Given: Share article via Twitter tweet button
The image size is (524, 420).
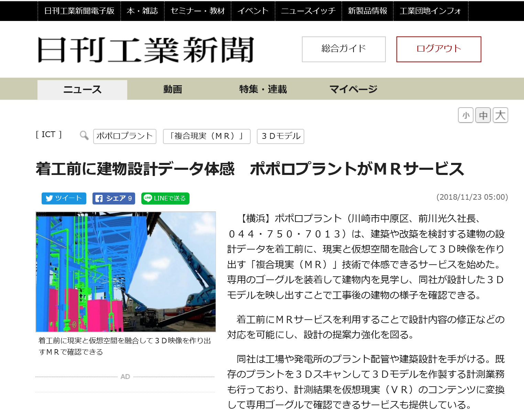Looking at the screenshot, I should [64, 198].
